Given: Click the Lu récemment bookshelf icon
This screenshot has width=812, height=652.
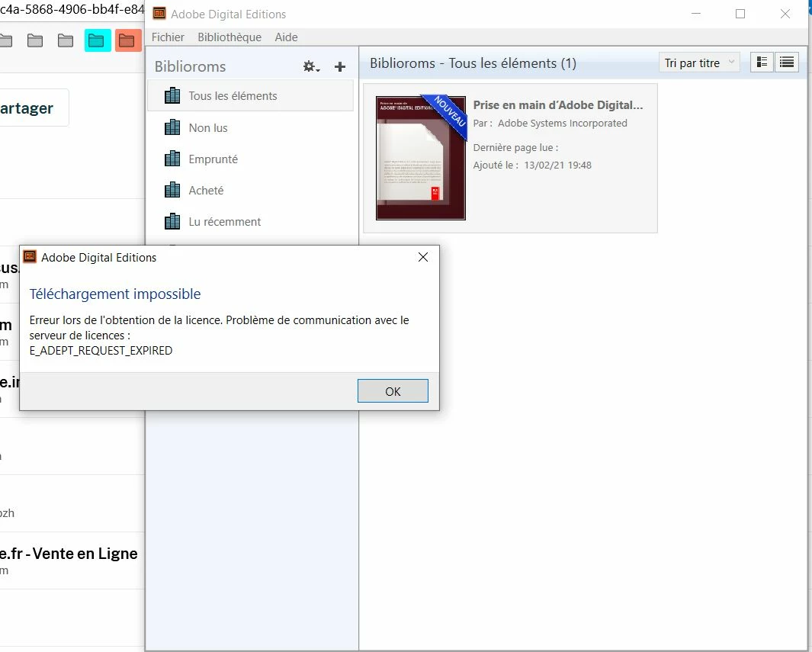Looking at the screenshot, I should 172,222.
